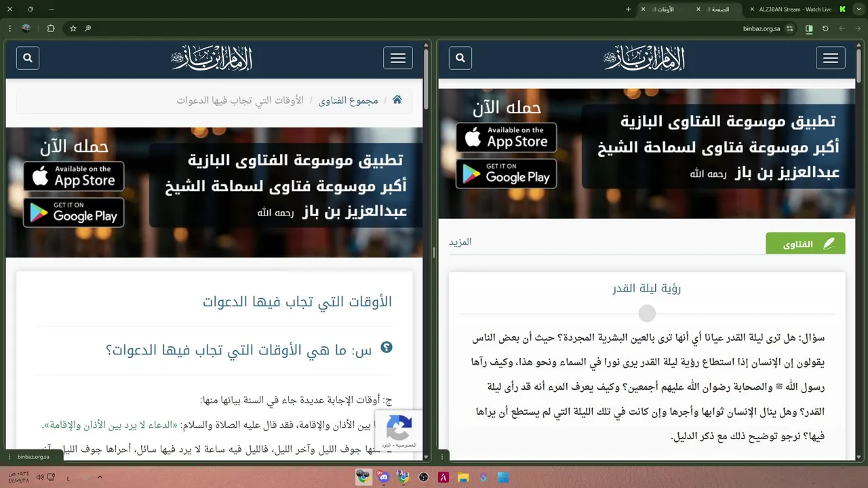868x488 pixels.
Task: Click home icon in breadcrumb
Action: (x=397, y=100)
